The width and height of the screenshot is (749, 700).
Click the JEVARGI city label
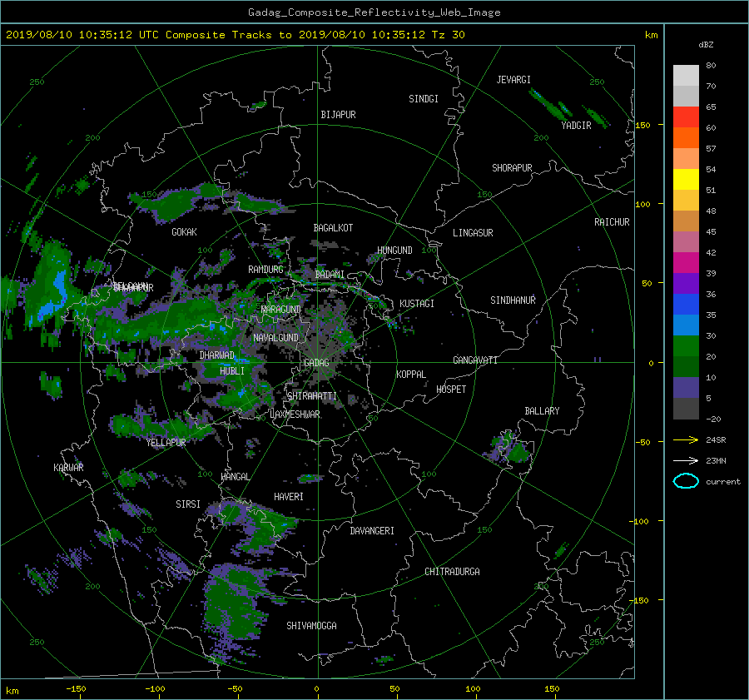coord(513,80)
